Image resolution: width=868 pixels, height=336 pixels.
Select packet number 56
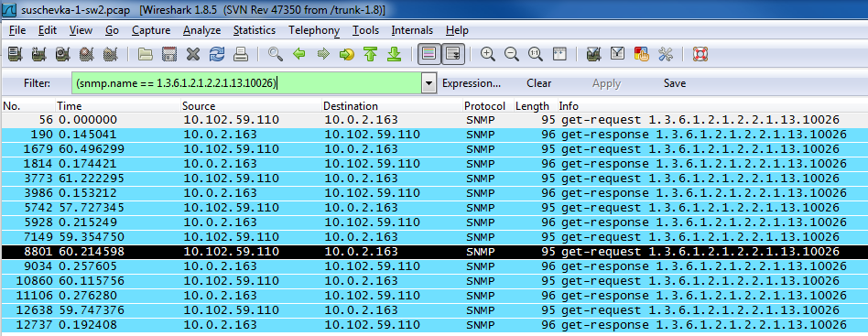[x=434, y=120]
